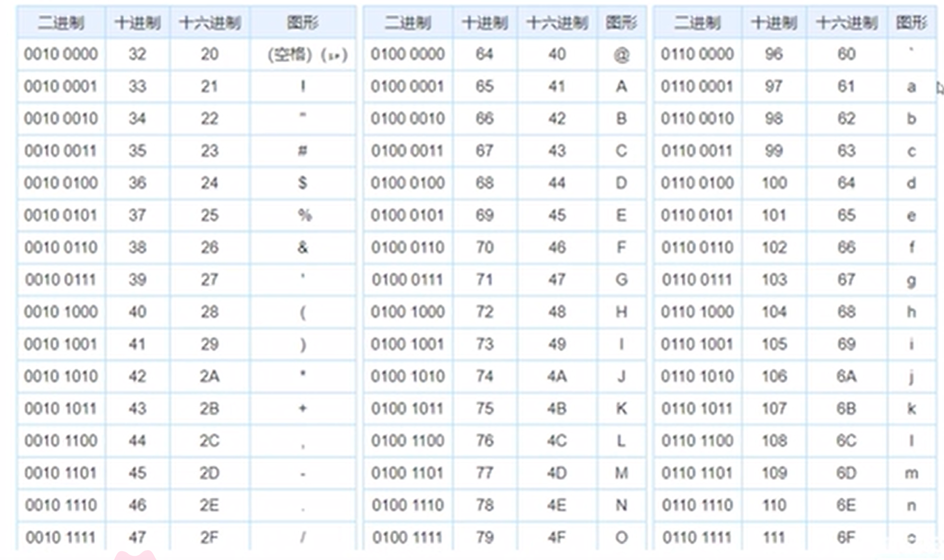The width and height of the screenshot is (944, 560).
Task: Click binary cell 0100 0011
Action: tap(408, 151)
